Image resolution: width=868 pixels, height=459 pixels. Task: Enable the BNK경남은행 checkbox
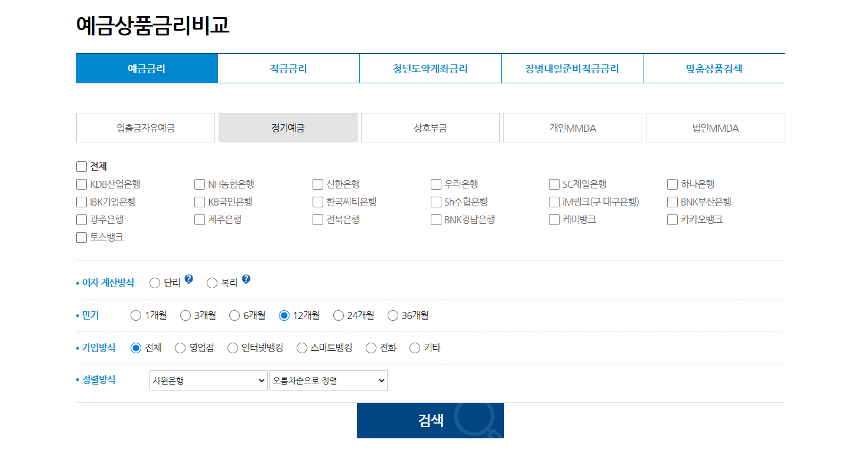click(436, 220)
